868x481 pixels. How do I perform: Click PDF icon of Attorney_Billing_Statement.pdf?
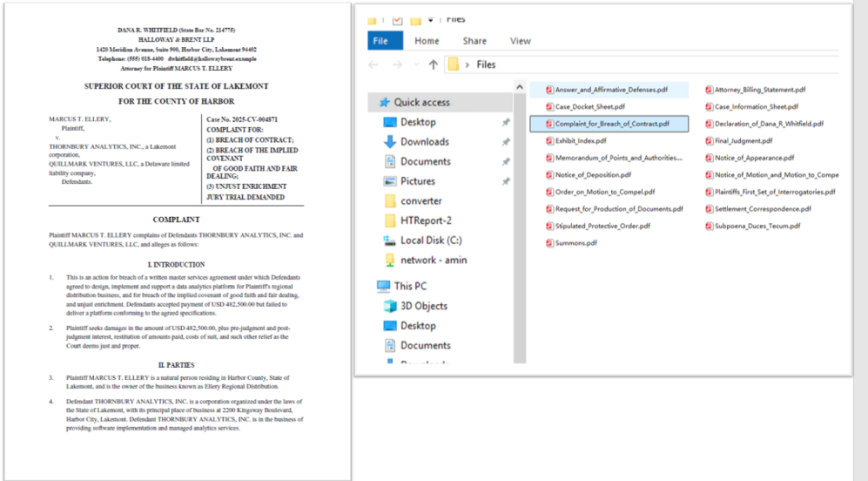[x=710, y=90]
